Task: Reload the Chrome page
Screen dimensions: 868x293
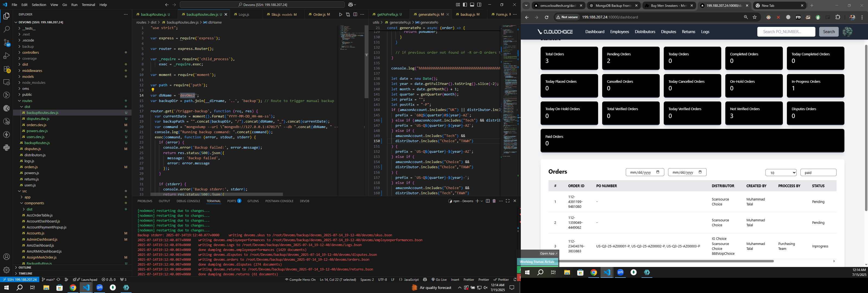Action: (x=547, y=17)
